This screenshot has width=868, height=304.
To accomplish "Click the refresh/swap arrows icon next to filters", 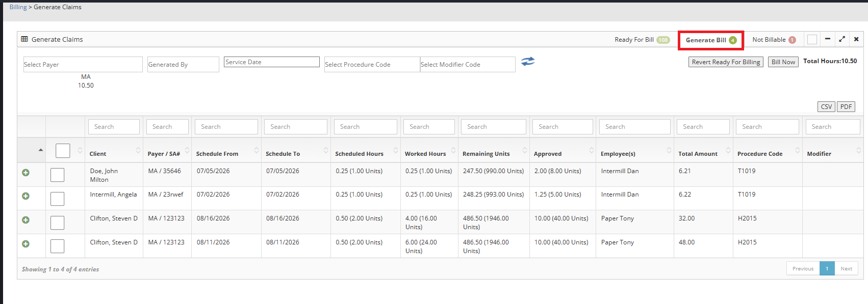I will [x=528, y=61].
